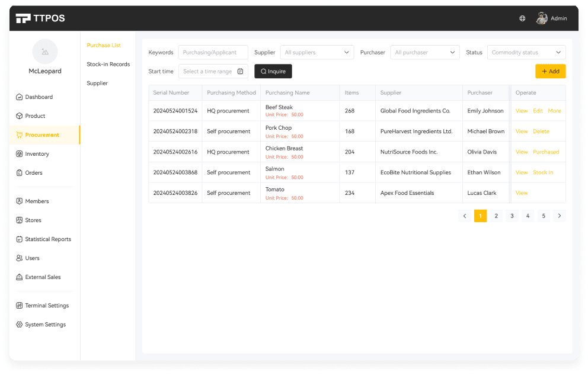Click serial number 20240524001524
This screenshot has height=375, width=588.
175,111
